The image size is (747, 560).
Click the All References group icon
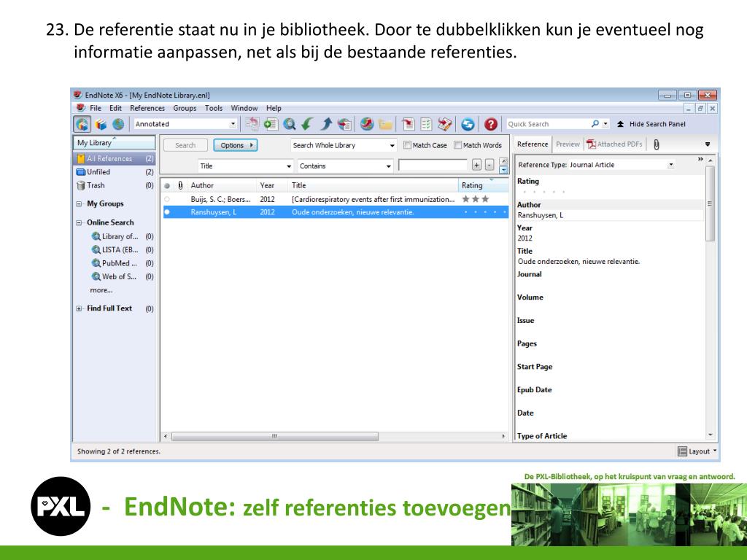[x=81, y=158]
